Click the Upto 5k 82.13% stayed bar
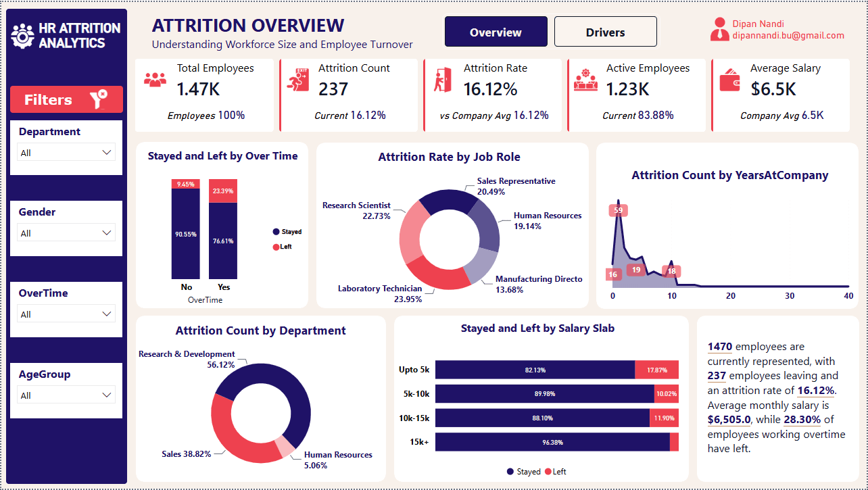Image resolution: width=868 pixels, height=490 pixels. (535, 370)
